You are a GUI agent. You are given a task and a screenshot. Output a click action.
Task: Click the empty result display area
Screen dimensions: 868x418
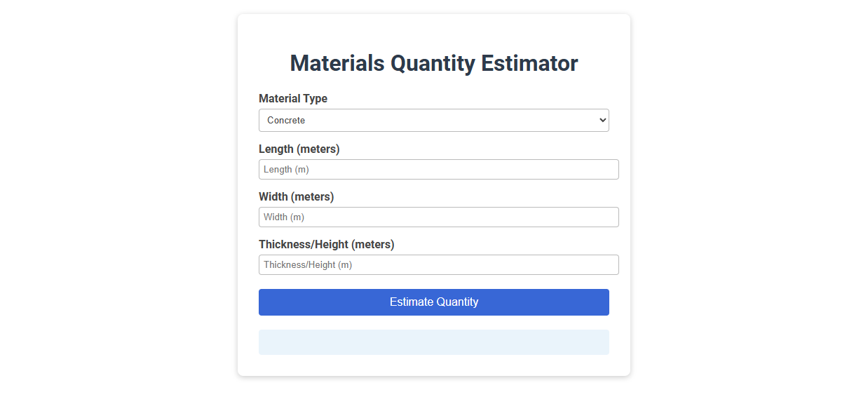click(x=434, y=342)
